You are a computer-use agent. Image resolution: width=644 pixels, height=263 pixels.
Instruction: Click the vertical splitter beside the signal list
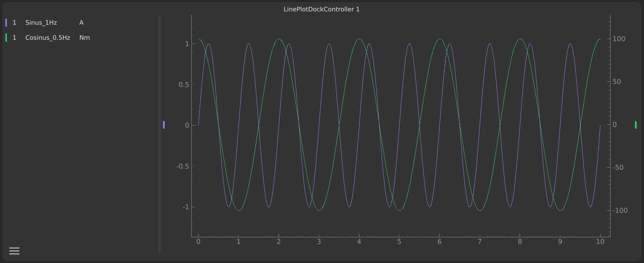pyautogui.click(x=159, y=133)
